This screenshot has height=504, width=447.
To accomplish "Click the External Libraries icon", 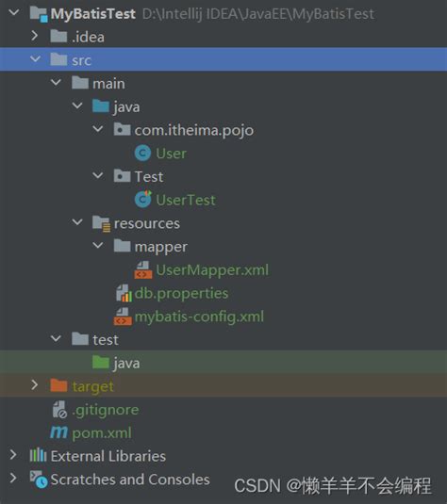I will coord(39,455).
